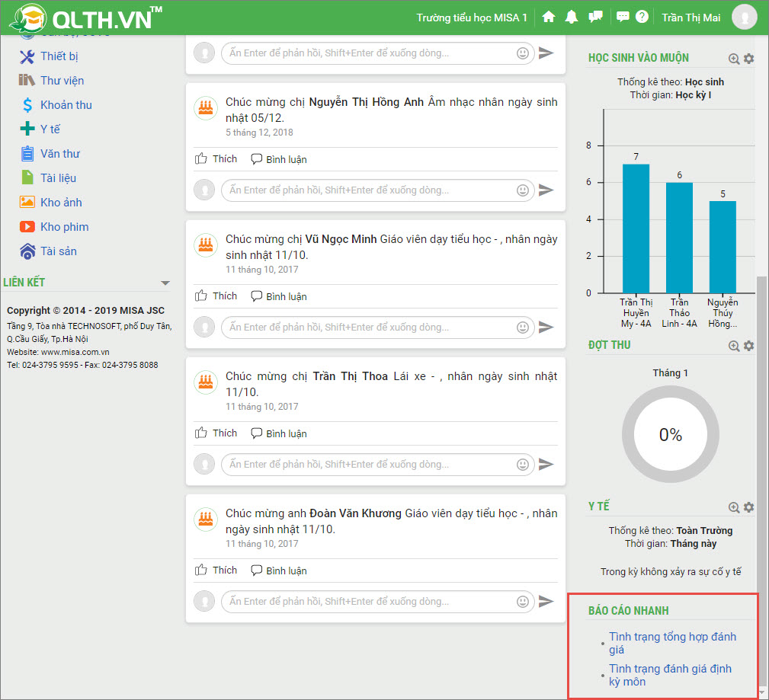Image resolution: width=769 pixels, height=700 pixels.
Task: Like the Nguyễn Thị Hồng Anh birthday post
Action: pyautogui.click(x=216, y=159)
